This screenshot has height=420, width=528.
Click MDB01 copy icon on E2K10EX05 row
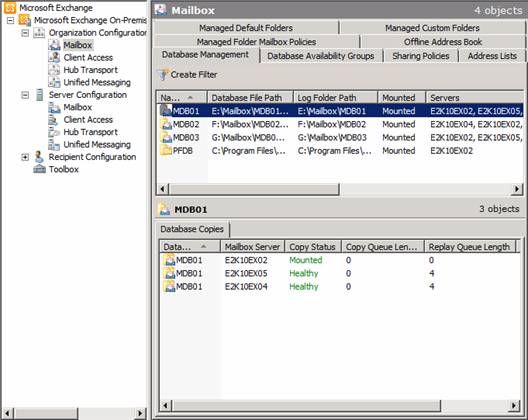pyautogui.click(x=169, y=273)
